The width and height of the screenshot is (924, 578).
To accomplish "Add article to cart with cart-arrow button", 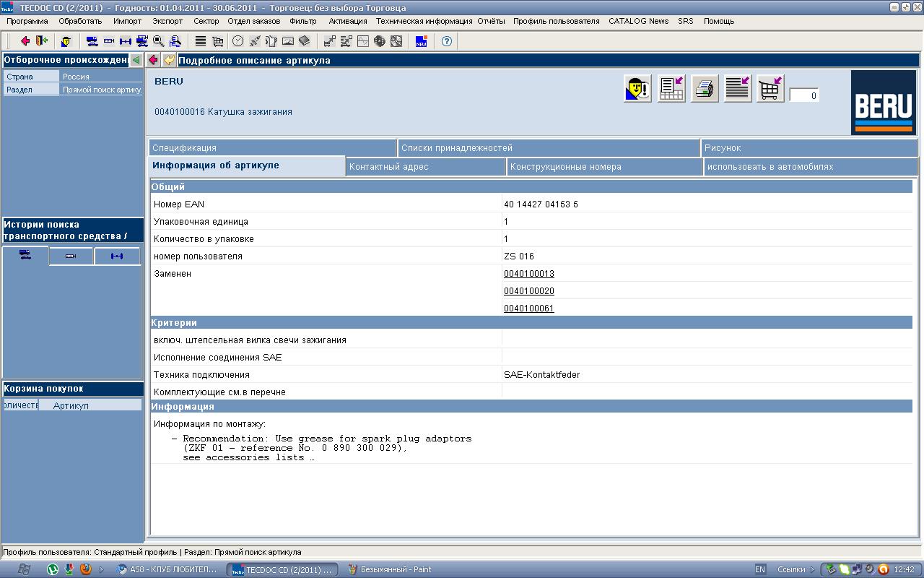I will 770,89.
